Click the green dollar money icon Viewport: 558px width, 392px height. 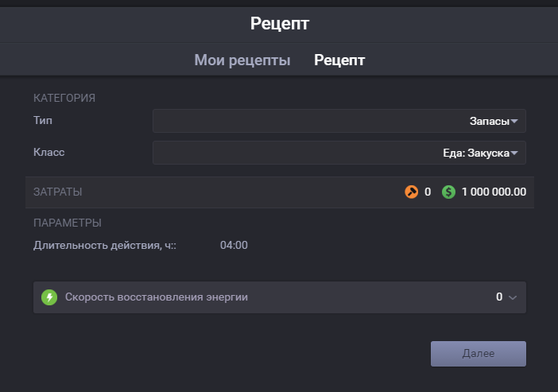[x=449, y=192]
